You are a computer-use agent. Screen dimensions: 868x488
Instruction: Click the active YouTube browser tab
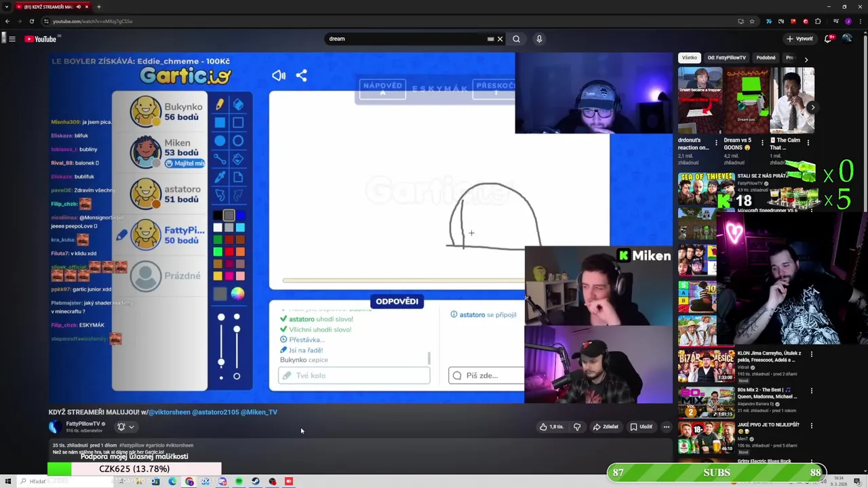click(x=52, y=7)
